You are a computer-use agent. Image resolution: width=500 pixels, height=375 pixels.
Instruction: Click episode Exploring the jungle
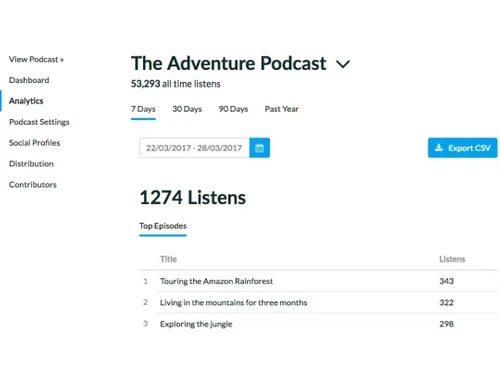click(196, 324)
